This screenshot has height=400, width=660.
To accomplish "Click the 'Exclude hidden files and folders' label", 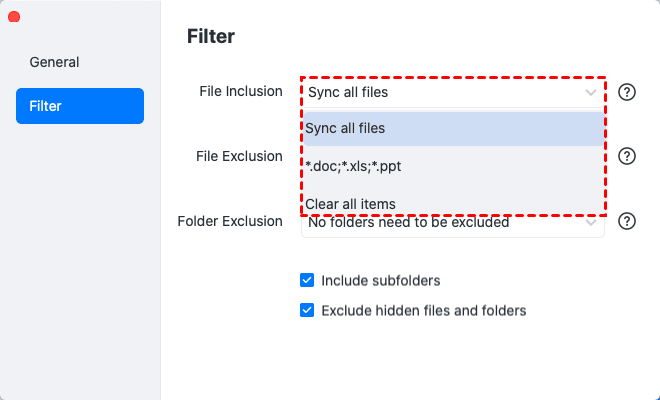I will 423,310.
